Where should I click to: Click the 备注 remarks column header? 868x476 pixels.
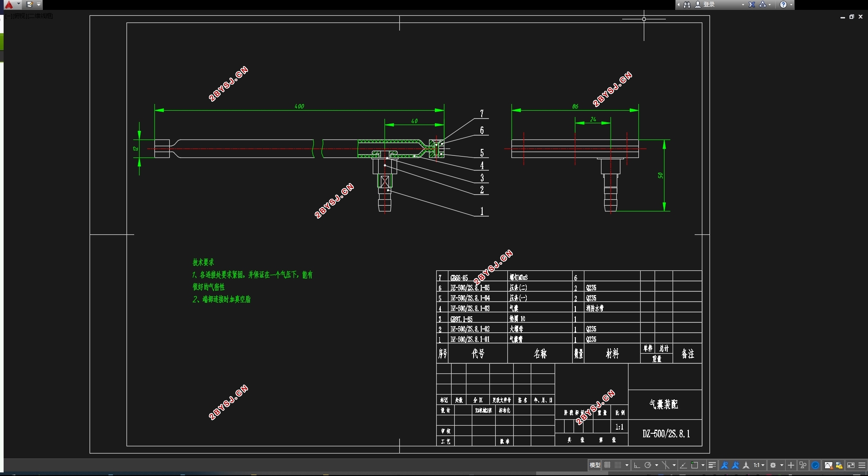pos(687,354)
